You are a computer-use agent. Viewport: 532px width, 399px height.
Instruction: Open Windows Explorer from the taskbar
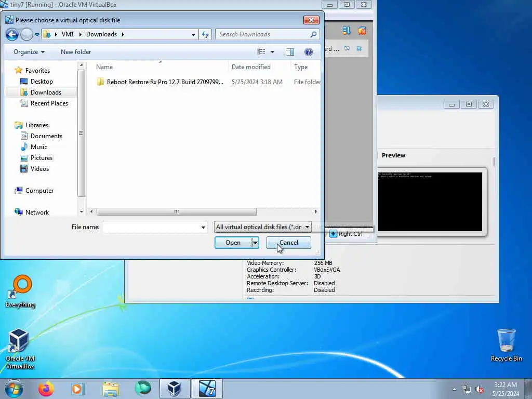(111, 389)
